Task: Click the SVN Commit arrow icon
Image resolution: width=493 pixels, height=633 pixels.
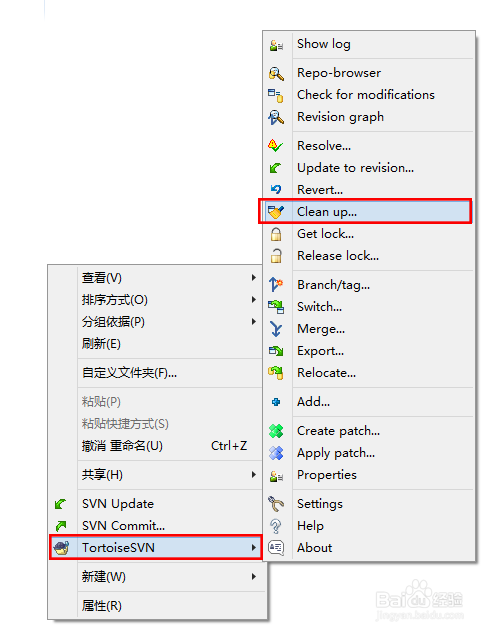Action: [61, 526]
